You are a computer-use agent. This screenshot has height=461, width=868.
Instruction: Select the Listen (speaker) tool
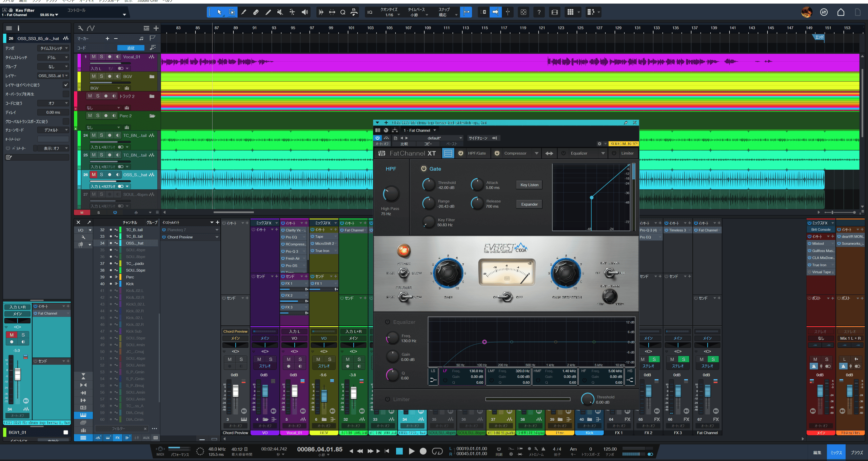click(x=305, y=12)
